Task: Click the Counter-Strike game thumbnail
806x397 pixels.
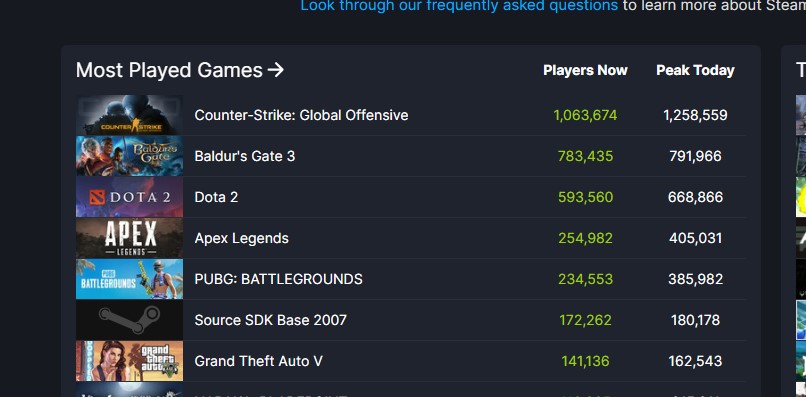Action: point(130,115)
